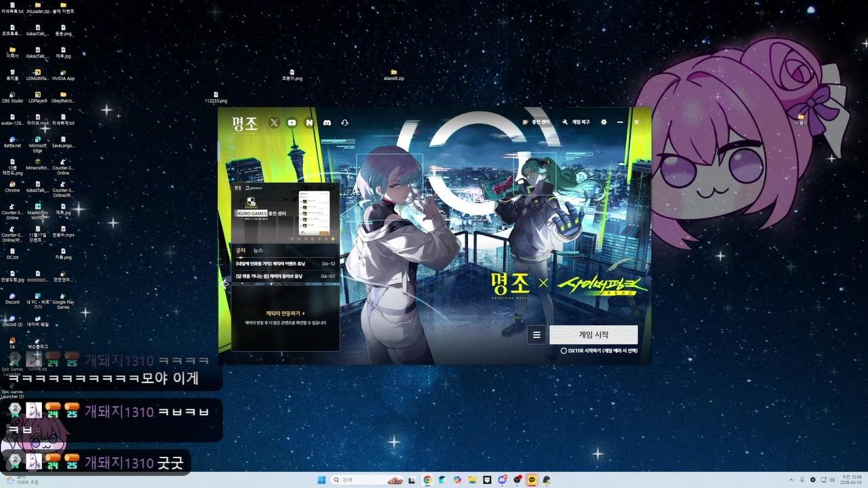Switch to the 뉴스 tab
Screen dimensions: 868x488
(x=258, y=251)
